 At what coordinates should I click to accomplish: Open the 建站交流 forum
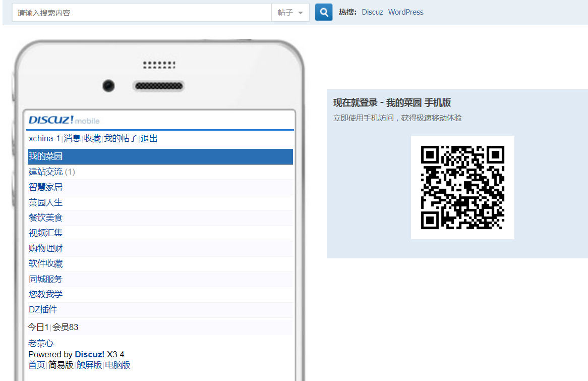[x=46, y=172]
